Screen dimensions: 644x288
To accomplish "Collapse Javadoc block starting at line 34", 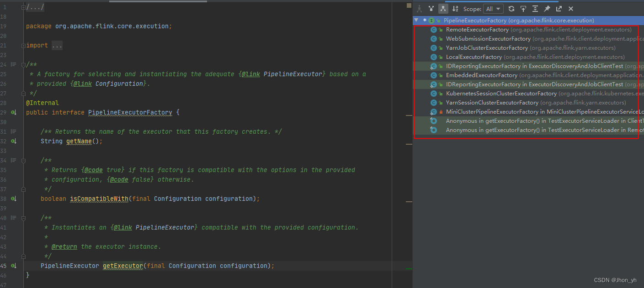I will [x=23, y=160].
